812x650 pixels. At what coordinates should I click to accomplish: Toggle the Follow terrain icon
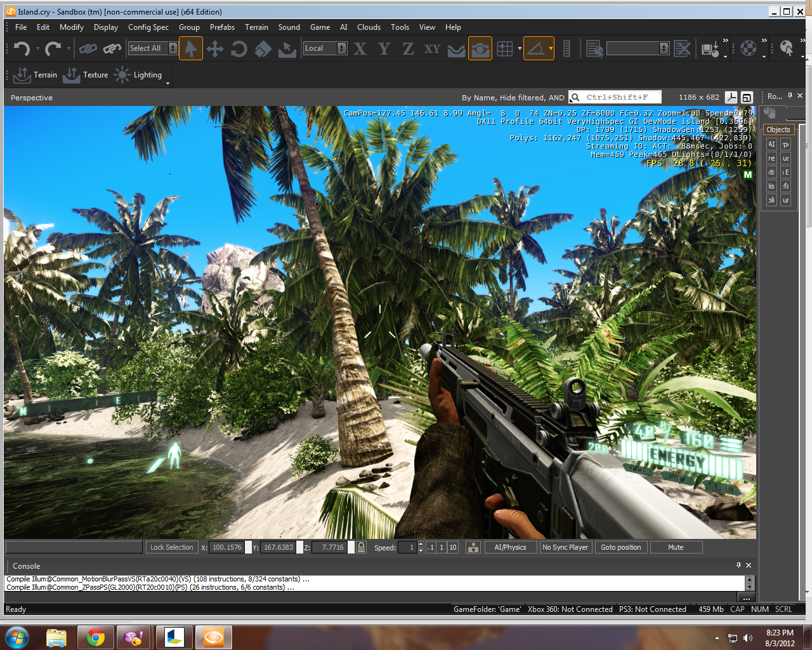[x=456, y=49]
